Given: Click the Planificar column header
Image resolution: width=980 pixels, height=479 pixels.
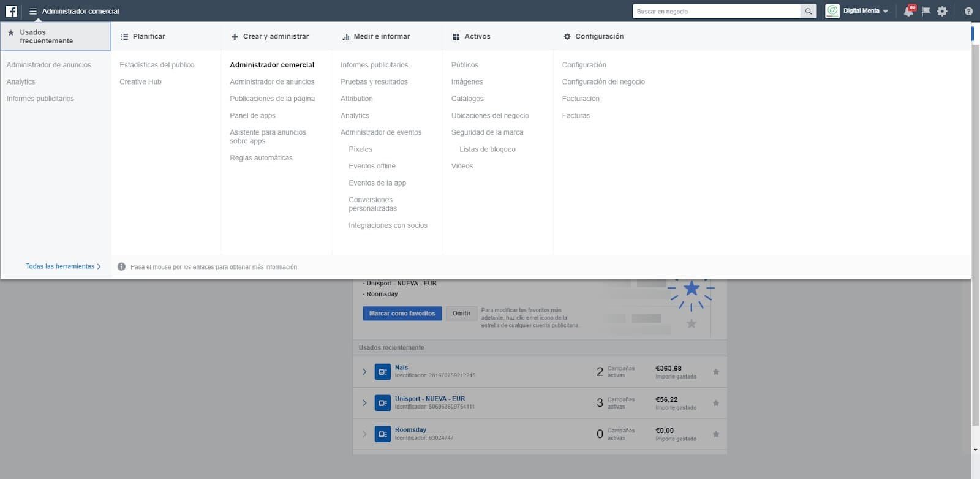Looking at the screenshot, I should (143, 36).
